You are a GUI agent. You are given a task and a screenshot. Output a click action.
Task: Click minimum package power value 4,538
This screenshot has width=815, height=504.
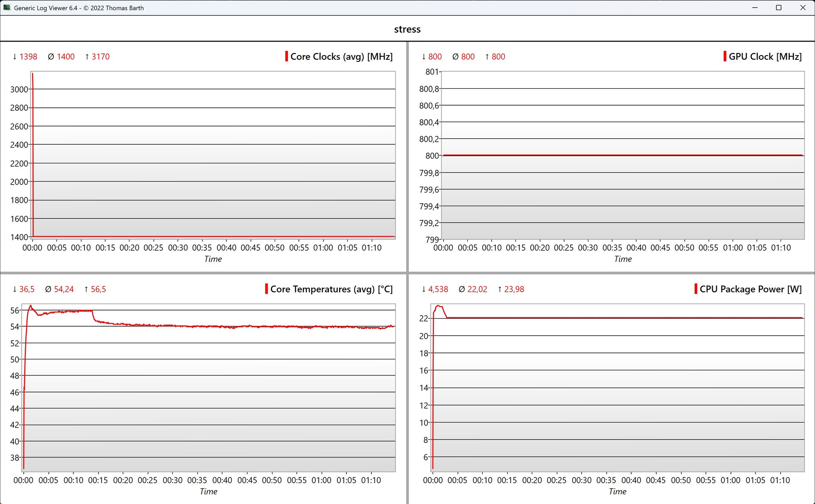pyautogui.click(x=438, y=289)
